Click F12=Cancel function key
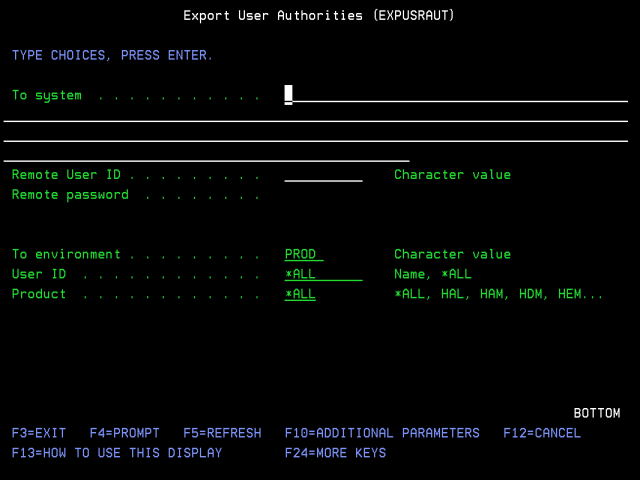 click(542, 433)
